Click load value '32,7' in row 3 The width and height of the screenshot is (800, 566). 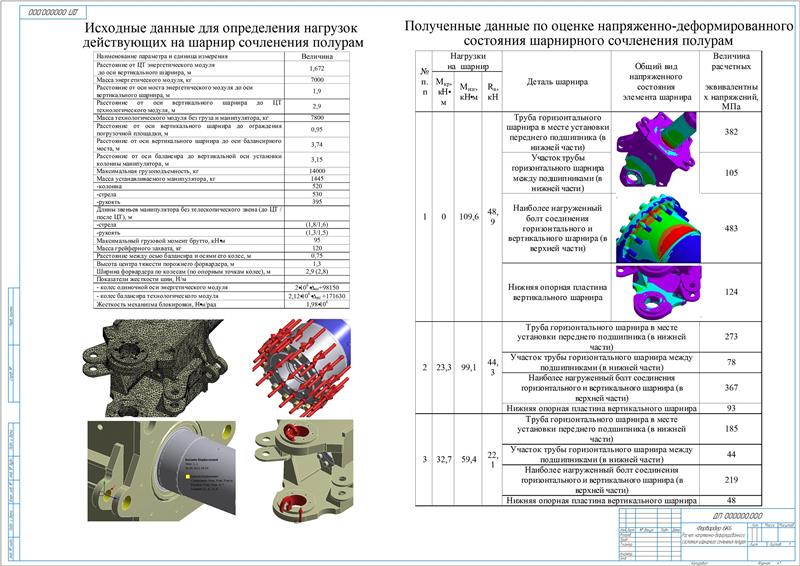pyautogui.click(x=444, y=459)
